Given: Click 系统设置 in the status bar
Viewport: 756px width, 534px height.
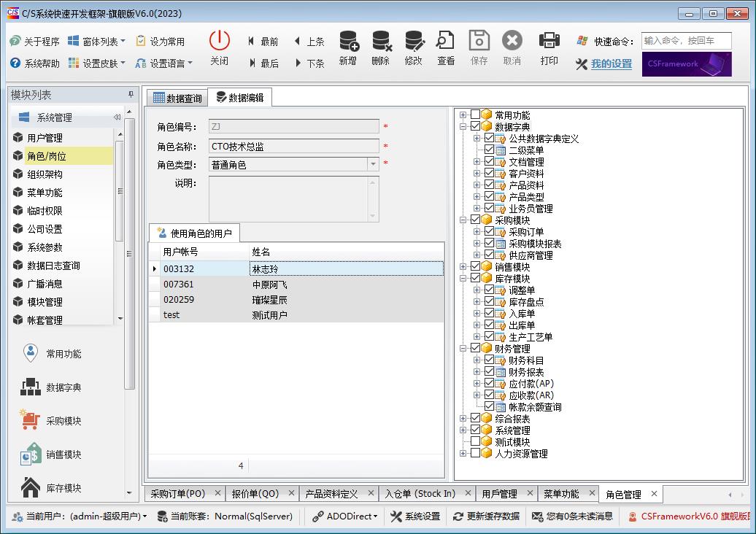Looking at the screenshot, I should tap(415, 516).
